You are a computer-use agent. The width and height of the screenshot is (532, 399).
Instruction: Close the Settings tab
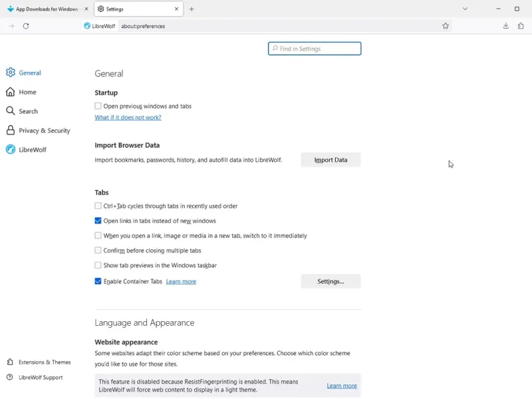point(177,9)
